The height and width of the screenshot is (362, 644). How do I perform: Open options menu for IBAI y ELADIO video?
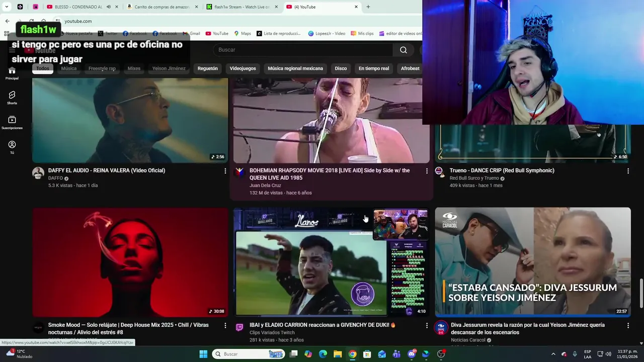[427, 325]
